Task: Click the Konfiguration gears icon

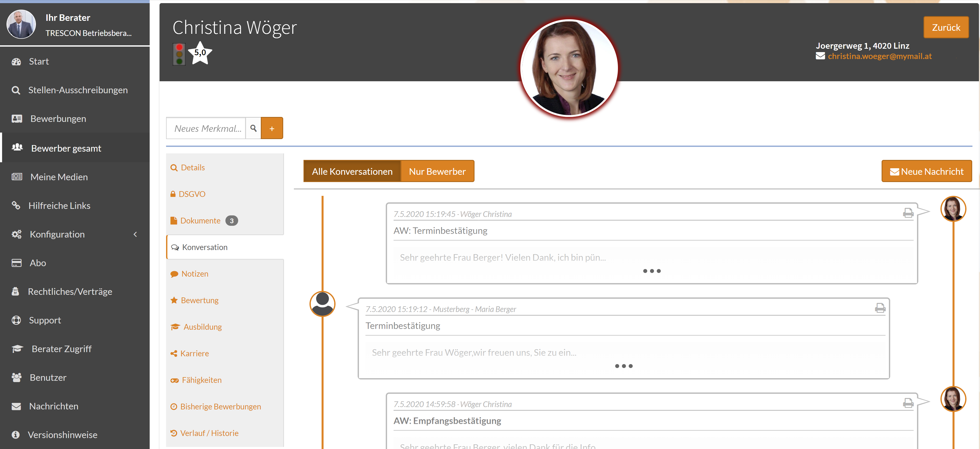Action: (x=17, y=234)
